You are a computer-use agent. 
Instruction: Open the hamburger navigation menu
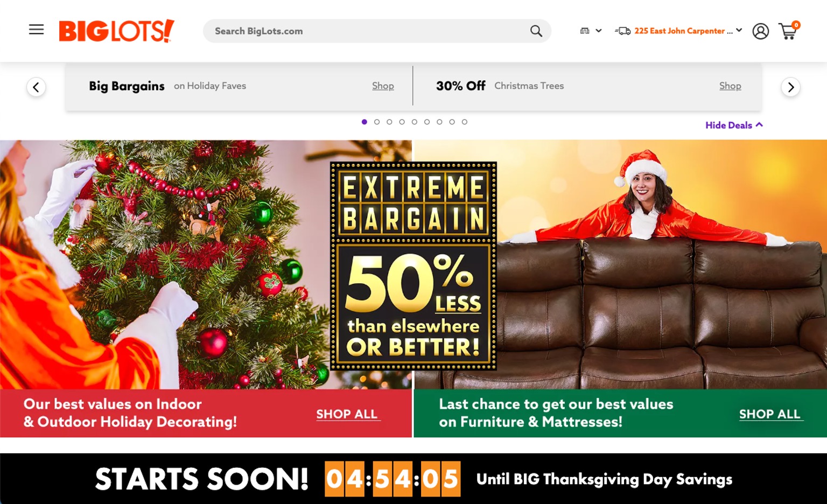coord(36,30)
